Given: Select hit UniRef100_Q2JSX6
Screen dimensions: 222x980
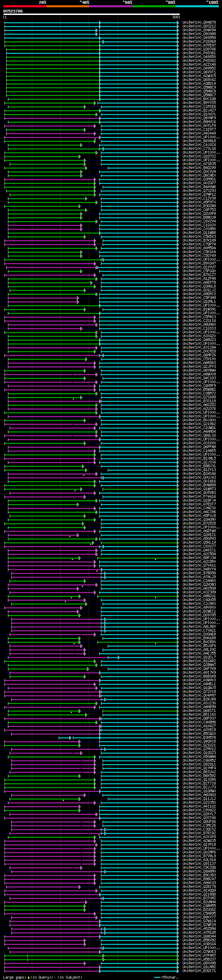Looking at the screenshot, I should tap(199, 462).
